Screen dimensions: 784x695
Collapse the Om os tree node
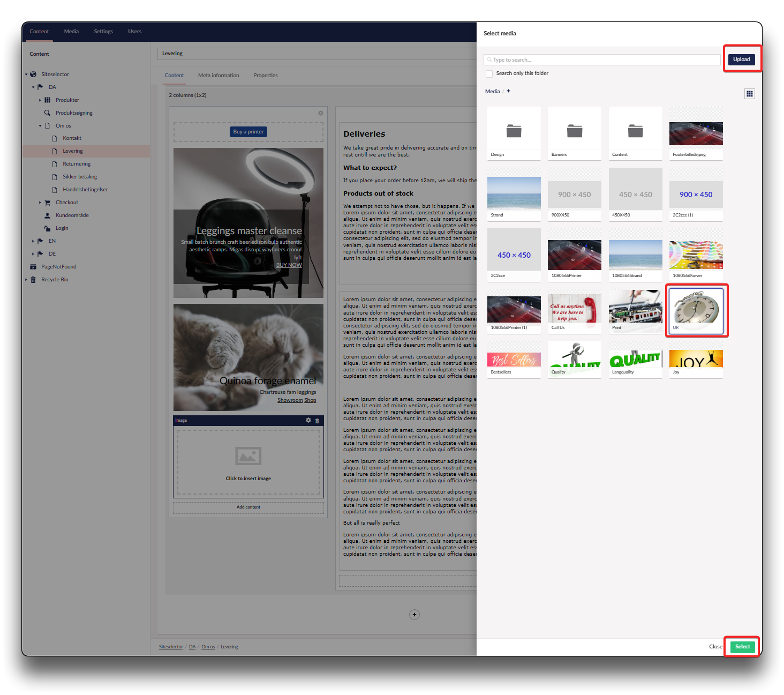coord(40,126)
